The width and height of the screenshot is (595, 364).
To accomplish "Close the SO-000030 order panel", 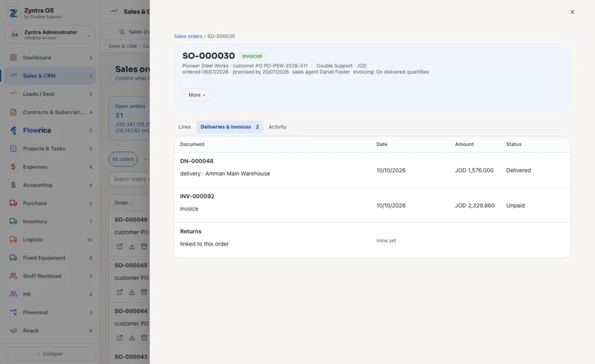I will tap(572, 12).
